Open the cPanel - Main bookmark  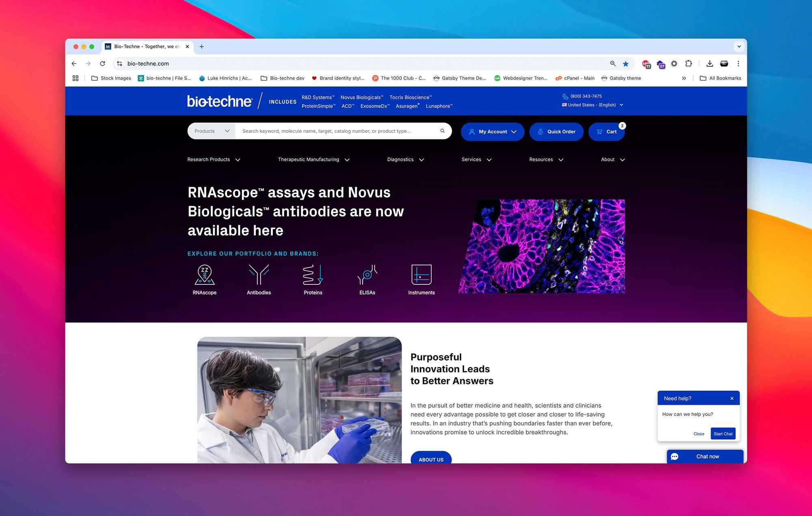point(575,78)
